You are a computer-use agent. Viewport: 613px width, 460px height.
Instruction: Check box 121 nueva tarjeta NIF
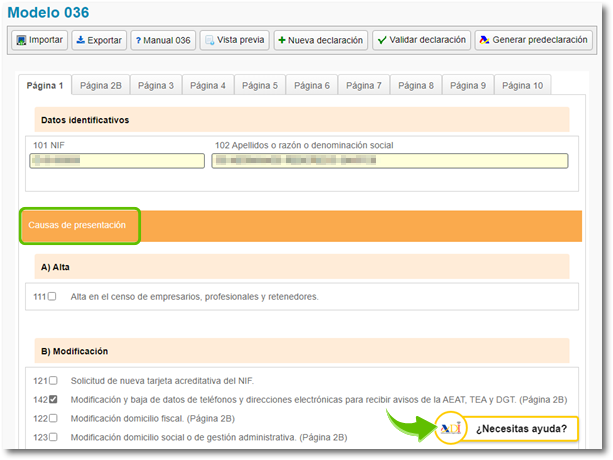[52, 381]
